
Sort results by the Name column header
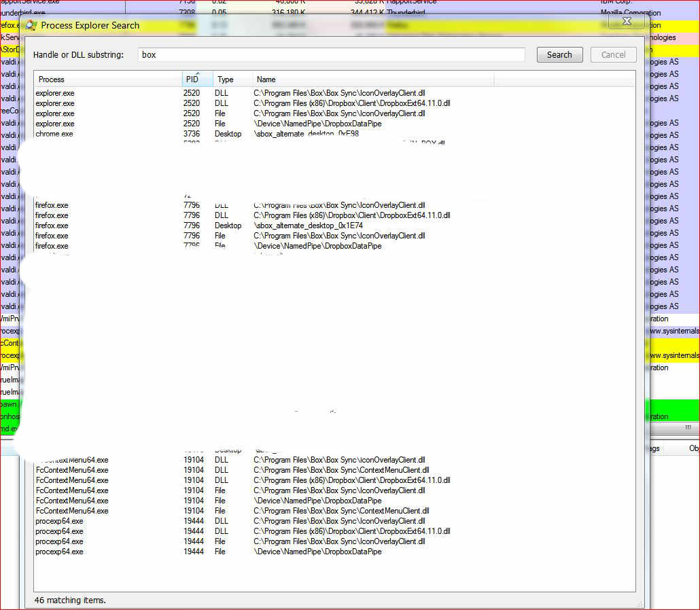373,79
